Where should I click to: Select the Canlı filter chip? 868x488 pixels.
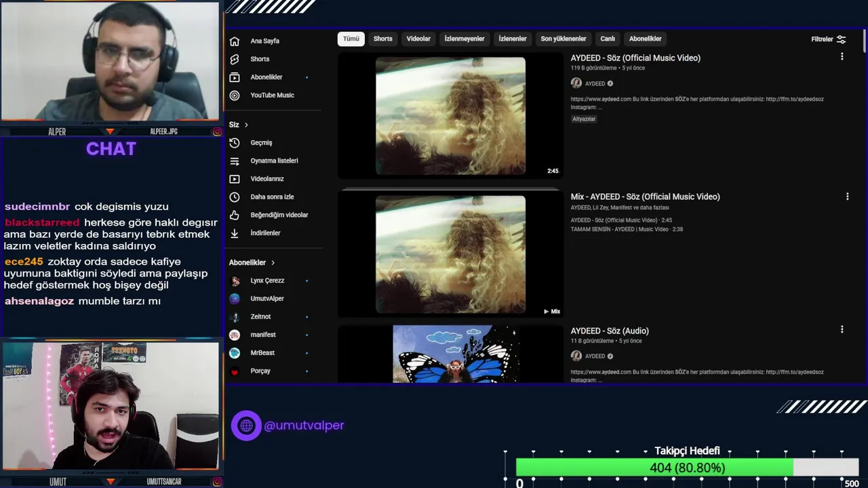[x=608, y=39]
